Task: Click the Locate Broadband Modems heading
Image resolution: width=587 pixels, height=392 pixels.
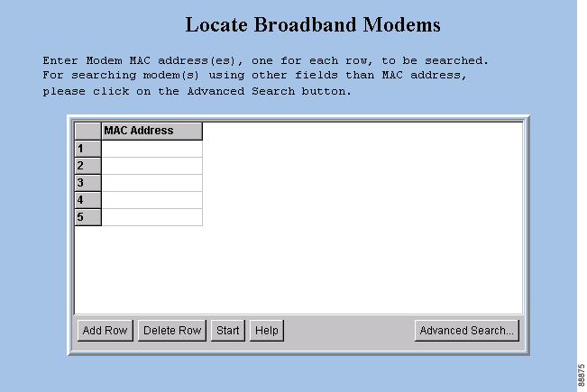Action: tap(313, 24)
